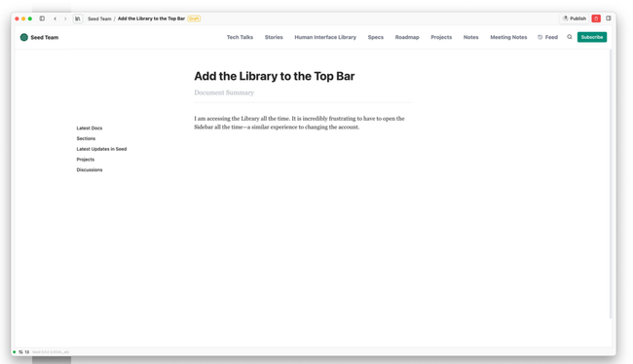Go forward with the right arrow
633x364 pixels.
[65, 18]
